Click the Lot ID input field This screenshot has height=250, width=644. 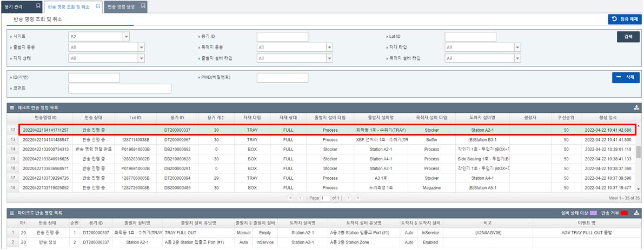point(470,37)
